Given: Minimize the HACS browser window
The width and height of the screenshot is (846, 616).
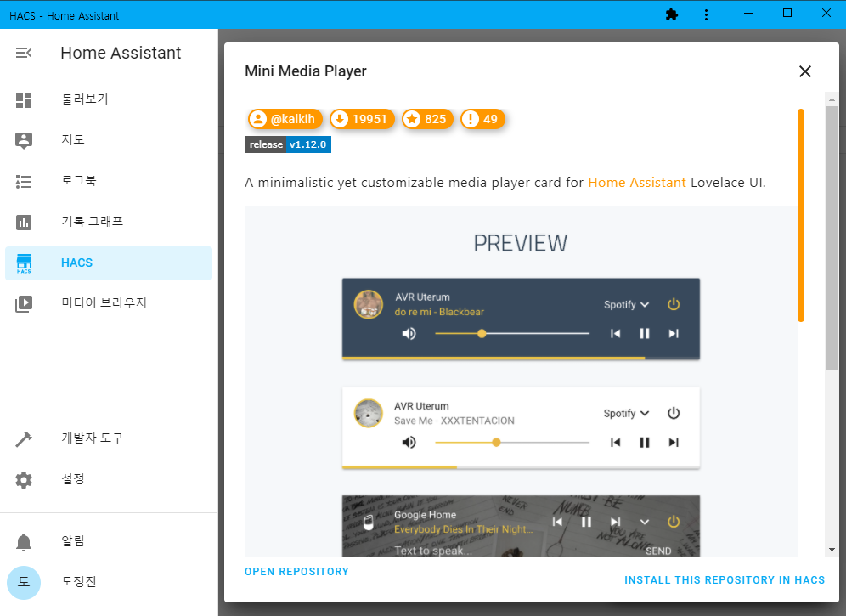Looking at the screenshot, I should pyautogui.click(x=748, y=14).
